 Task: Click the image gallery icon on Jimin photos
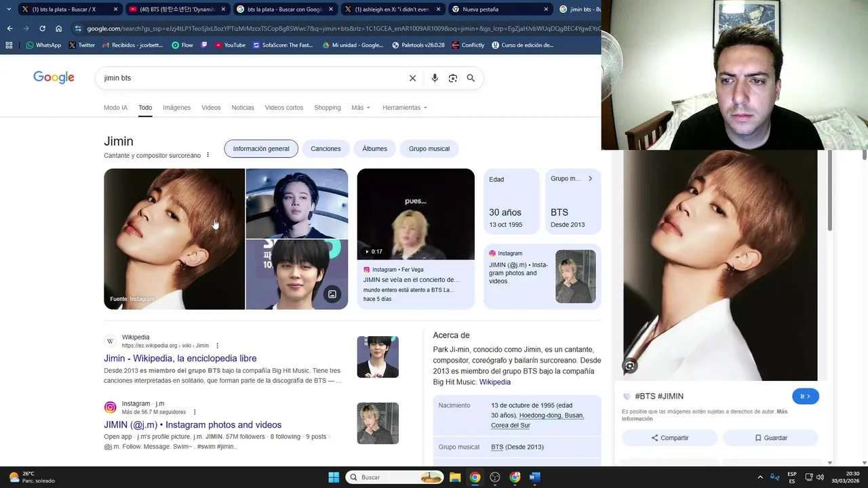[332, 294]
